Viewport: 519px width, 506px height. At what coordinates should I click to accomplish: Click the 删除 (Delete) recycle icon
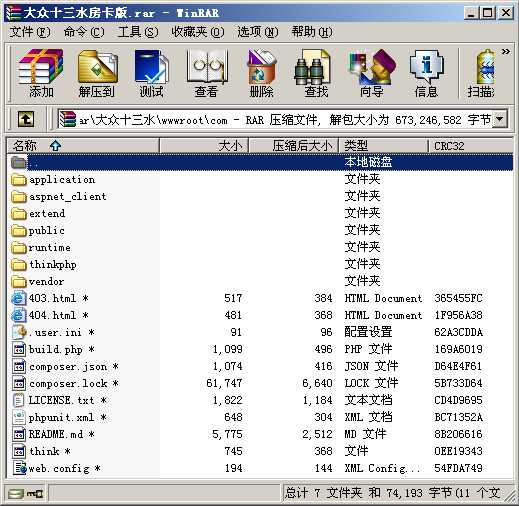pos(261,73)
